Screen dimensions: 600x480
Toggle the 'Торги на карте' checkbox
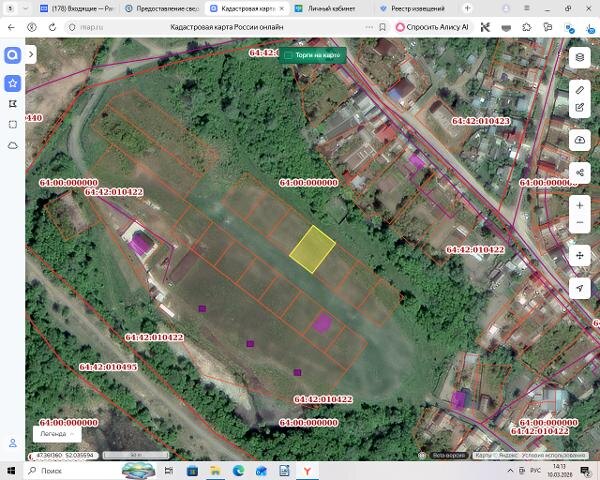(288, 56)
